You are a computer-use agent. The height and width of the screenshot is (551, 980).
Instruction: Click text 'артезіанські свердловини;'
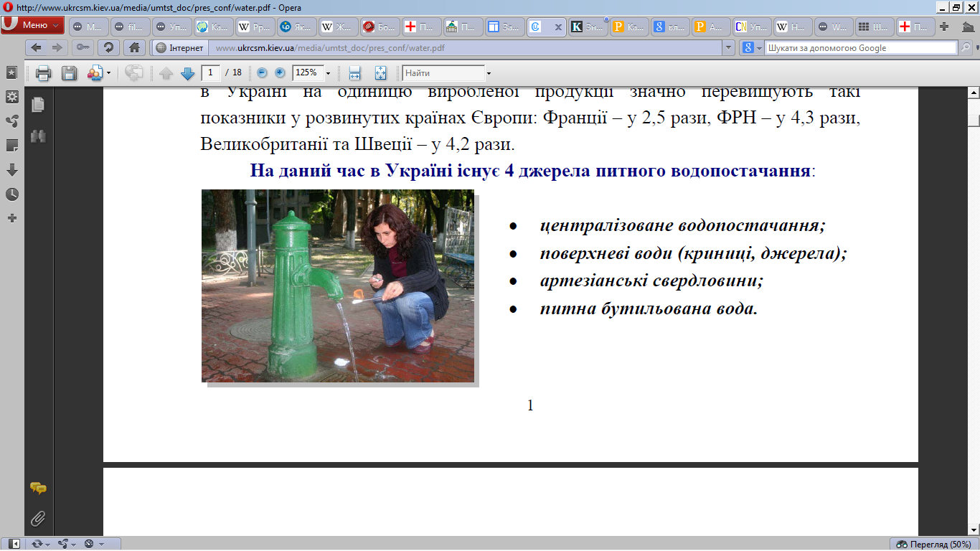pyautogui.click(x=651, y=281)
